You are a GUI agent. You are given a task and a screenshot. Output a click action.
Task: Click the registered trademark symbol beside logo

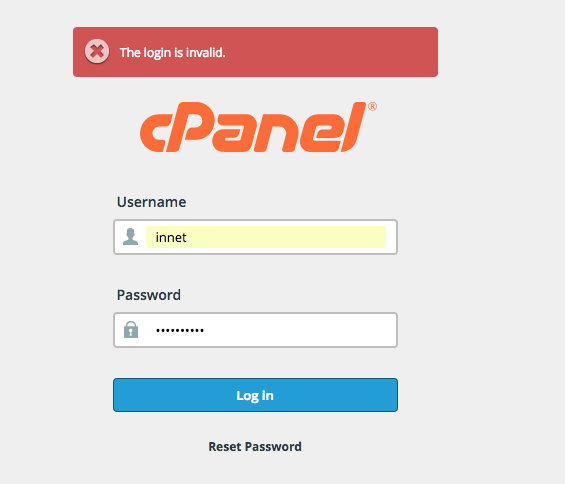372,107
